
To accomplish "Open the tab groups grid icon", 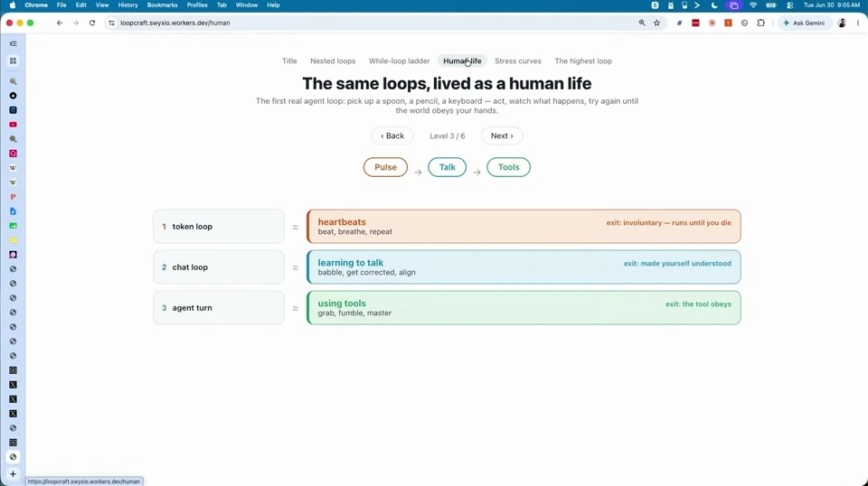I will click(13, 61).
